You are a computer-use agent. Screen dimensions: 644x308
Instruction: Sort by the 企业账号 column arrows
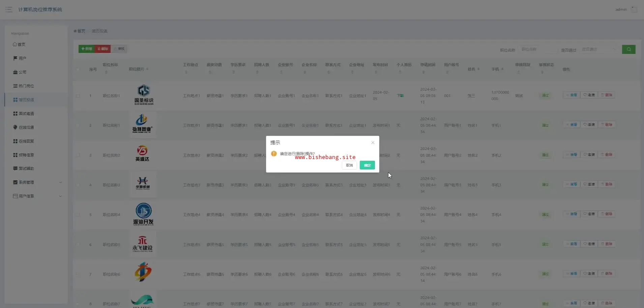pos(281,72)
